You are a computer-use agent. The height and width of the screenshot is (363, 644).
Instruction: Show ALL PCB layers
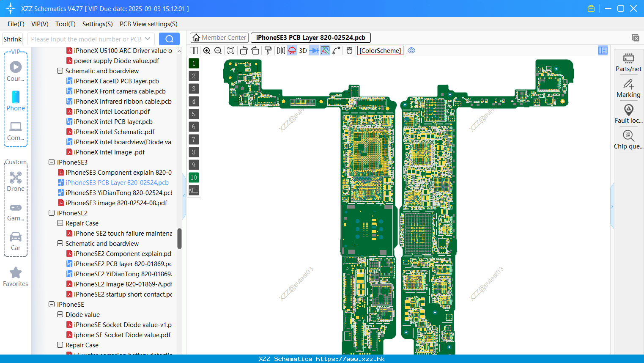coord(194,190)
